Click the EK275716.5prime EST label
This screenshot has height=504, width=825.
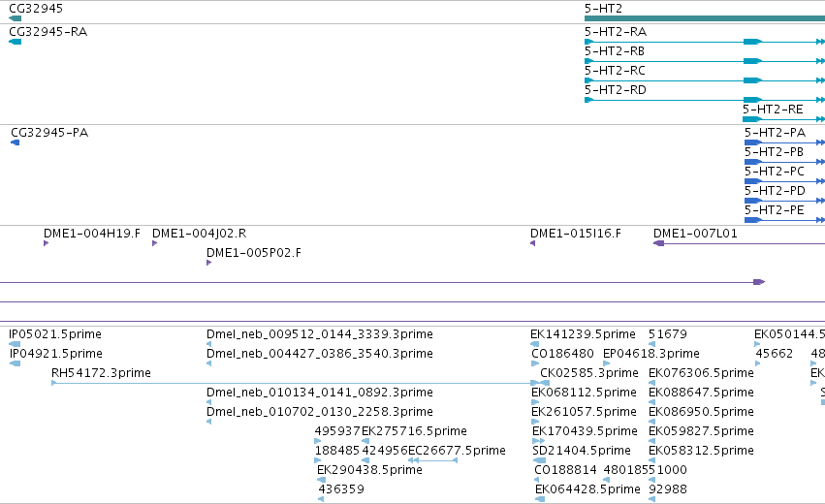point(414,431)
